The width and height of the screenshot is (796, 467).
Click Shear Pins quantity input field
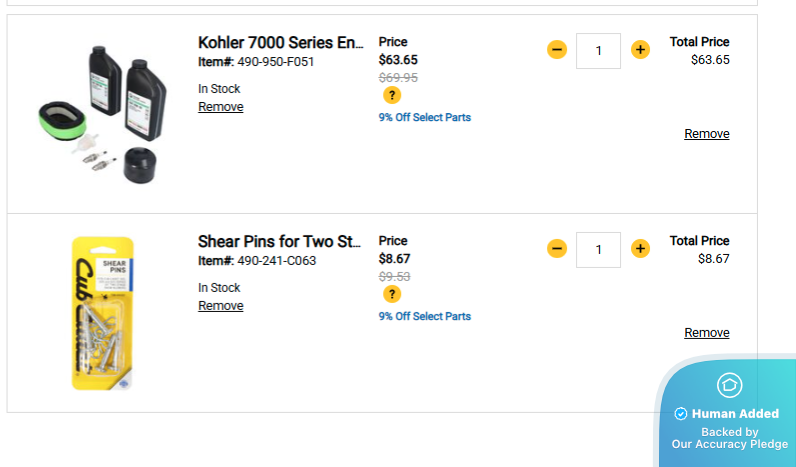(x=598, y=249)
